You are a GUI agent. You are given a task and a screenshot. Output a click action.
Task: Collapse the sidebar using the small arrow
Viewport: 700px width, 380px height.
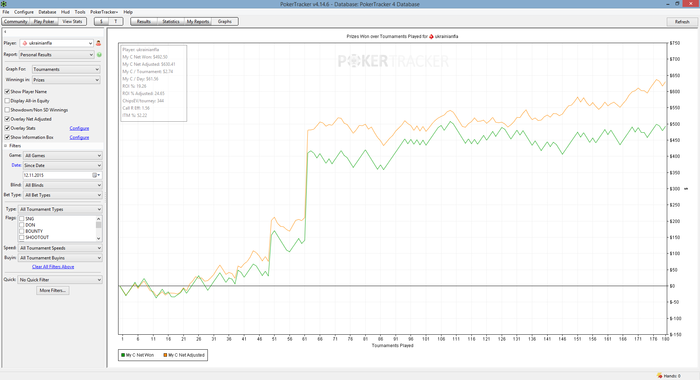(5, 32)
